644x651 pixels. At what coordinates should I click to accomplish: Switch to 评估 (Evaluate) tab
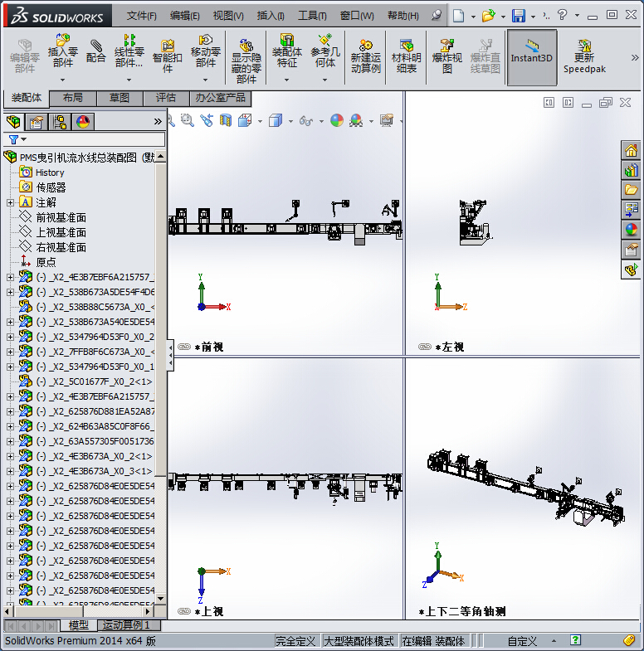tap(166, 98)
